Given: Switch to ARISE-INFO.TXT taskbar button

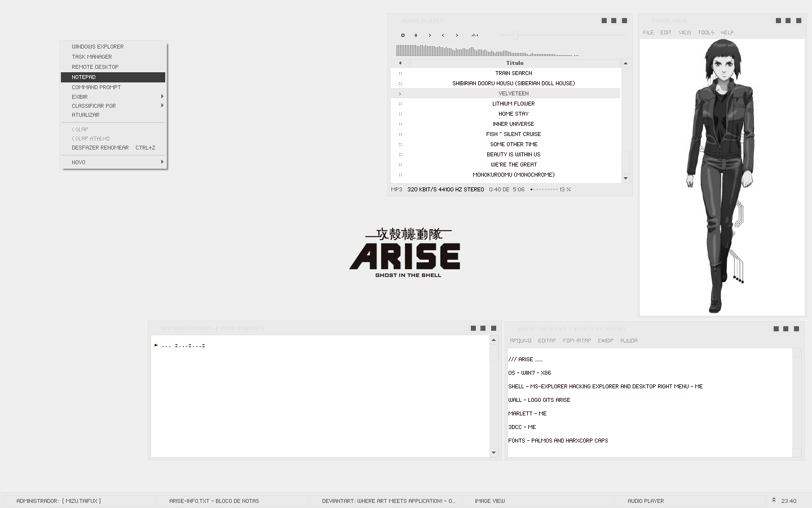Looking at the screenshot, I should pos(232,501).
